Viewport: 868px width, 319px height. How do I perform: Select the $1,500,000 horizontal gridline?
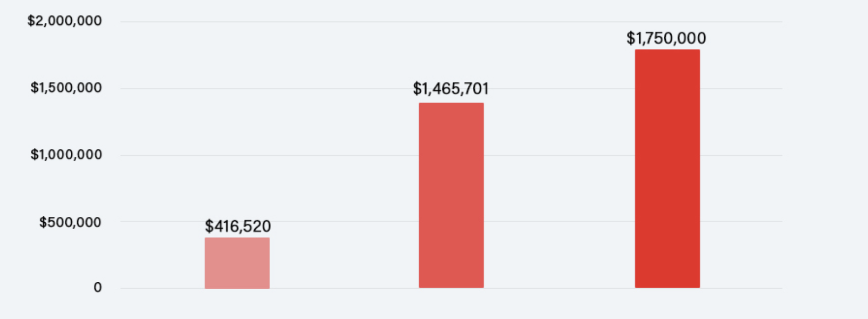319,88
